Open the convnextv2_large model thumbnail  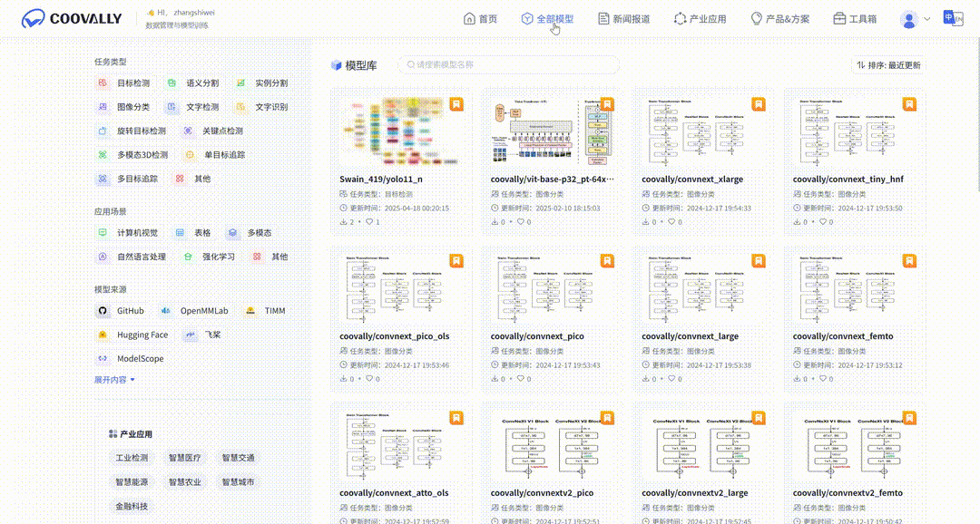(704, 446)
